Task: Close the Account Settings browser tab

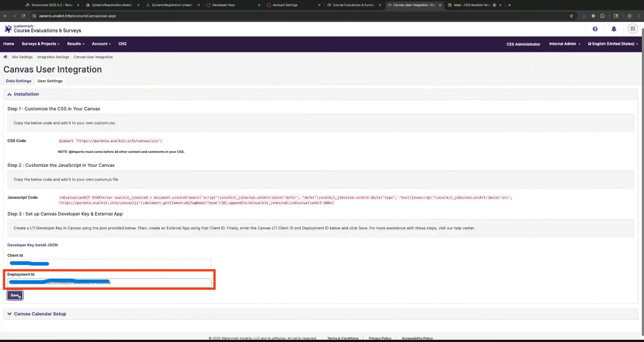Action: pos(319,5)
